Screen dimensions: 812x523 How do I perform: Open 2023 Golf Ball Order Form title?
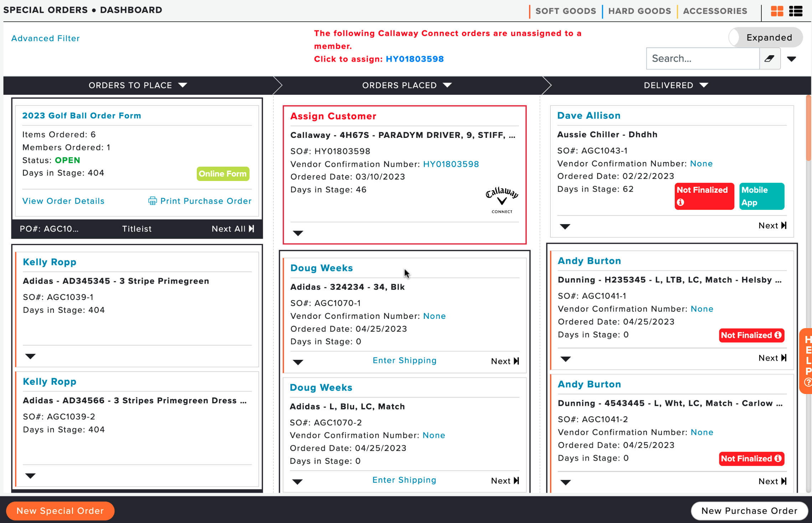click(x=82, y=115)
